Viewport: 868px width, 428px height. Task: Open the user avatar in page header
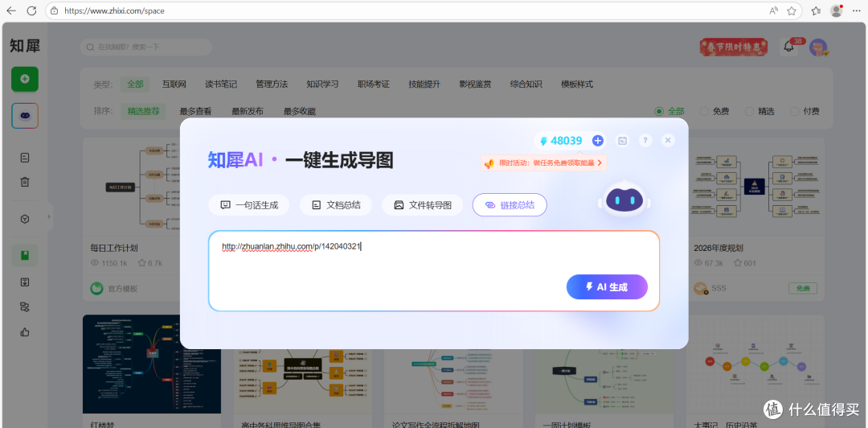point(818,47)
